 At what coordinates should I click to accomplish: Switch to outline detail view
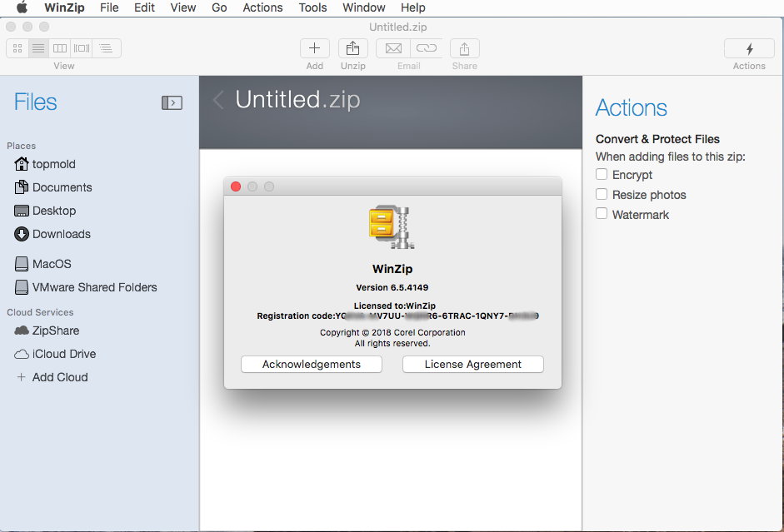[x=106, y=48]
